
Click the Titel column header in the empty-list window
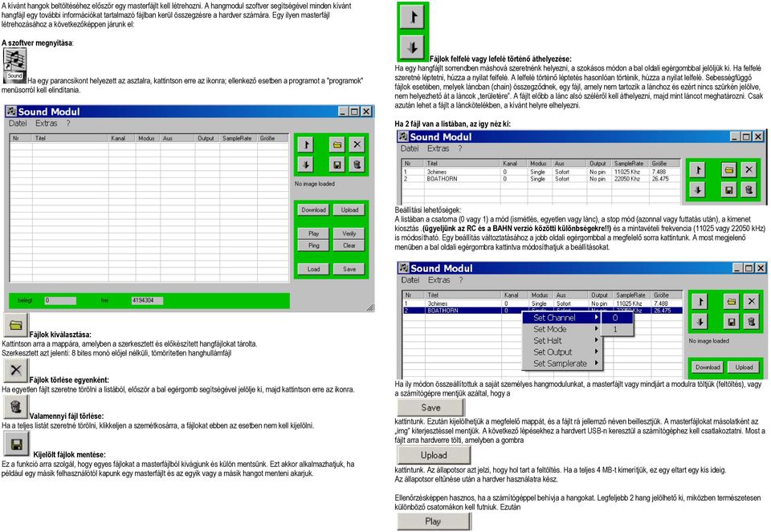[71, 139]
